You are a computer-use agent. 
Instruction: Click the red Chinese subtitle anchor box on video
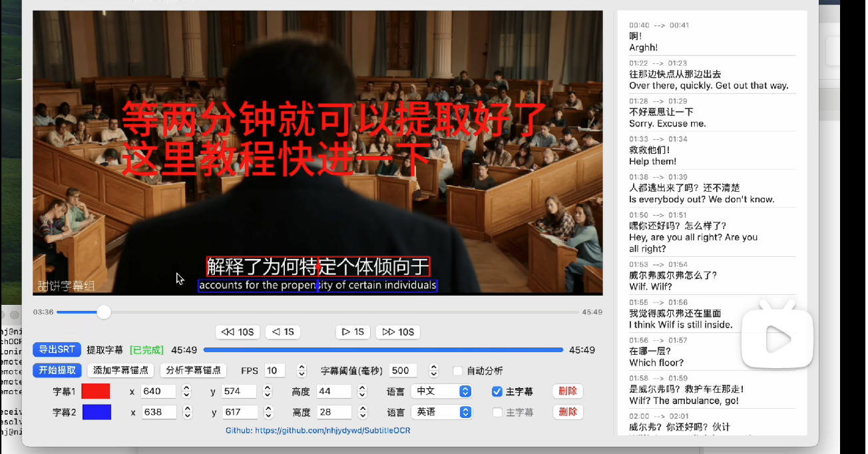point(318,267)
